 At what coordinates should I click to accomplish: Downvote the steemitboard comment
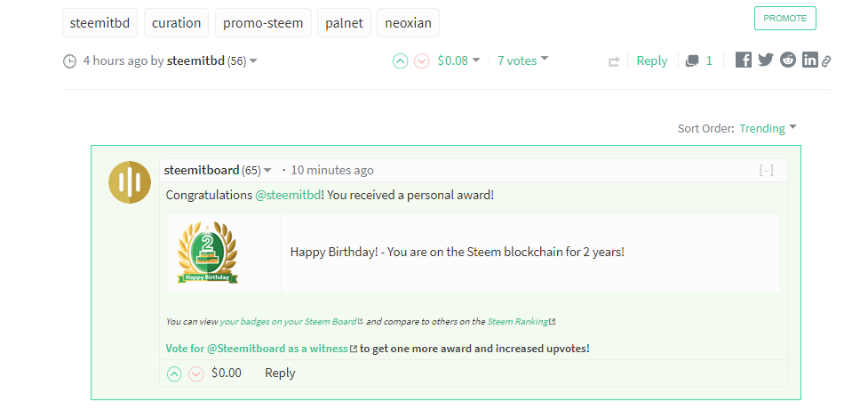point(196,374)
